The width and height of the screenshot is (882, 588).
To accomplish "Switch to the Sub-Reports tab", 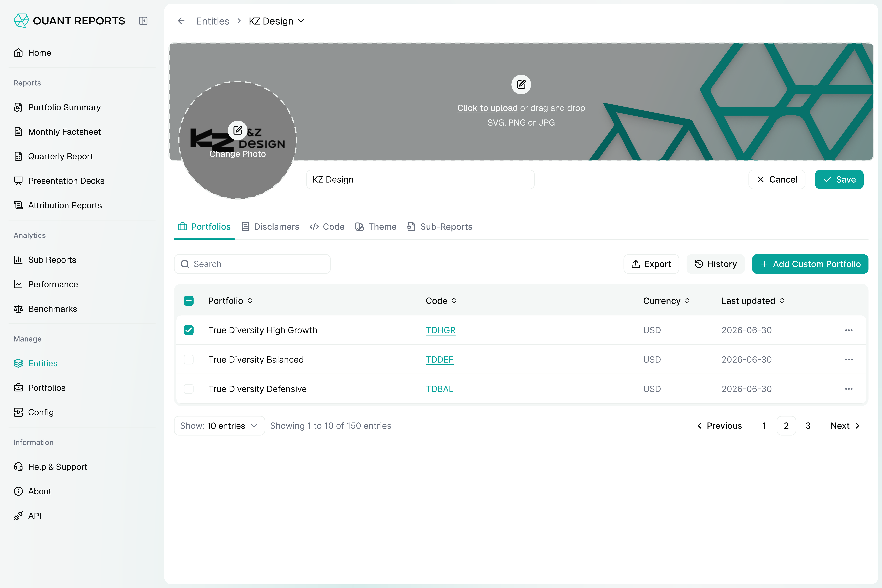I will (x=440, y=227).
